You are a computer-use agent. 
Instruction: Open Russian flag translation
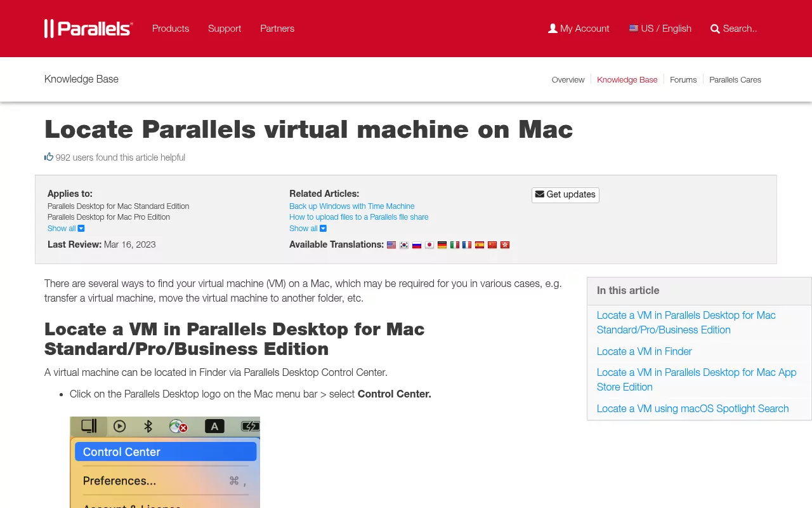click(417, 244)
